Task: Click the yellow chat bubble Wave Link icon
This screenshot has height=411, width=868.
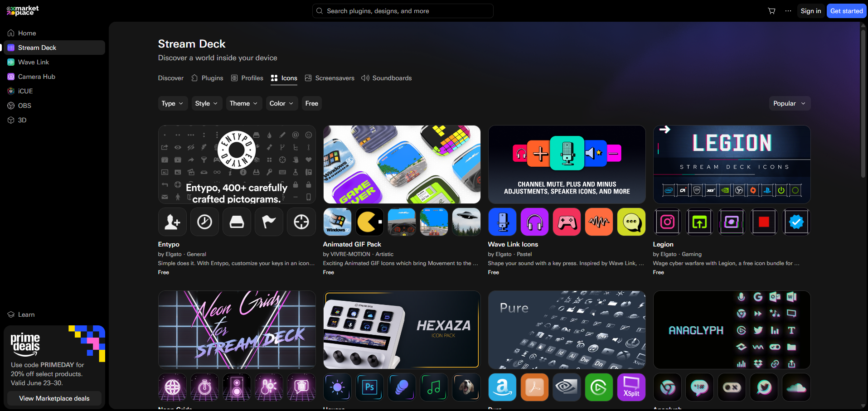Action: click(x=631, y=222)
